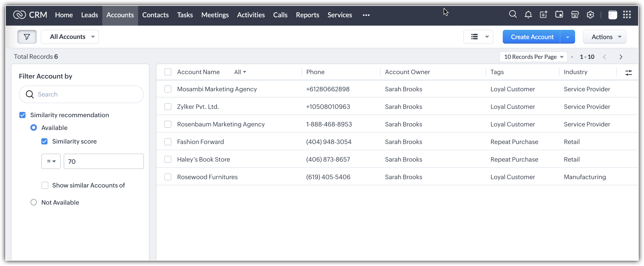This screenshot has width=644, height=266.
Task: Click the Create Account button
Action: 532,37
